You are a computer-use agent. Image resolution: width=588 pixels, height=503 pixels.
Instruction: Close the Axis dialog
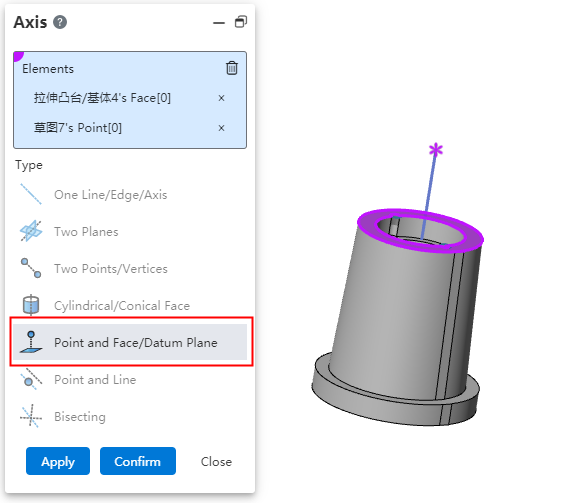click(x=216, y=462)
